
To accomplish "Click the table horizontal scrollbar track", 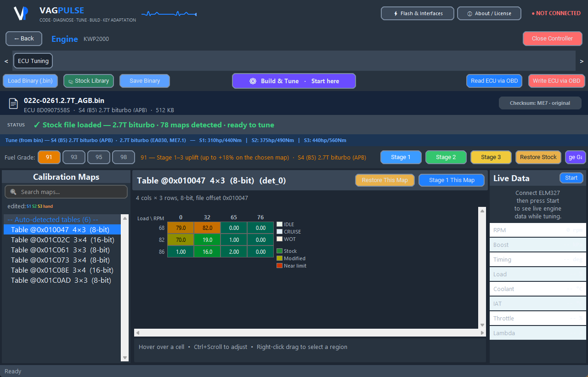I will click(310, 332).
